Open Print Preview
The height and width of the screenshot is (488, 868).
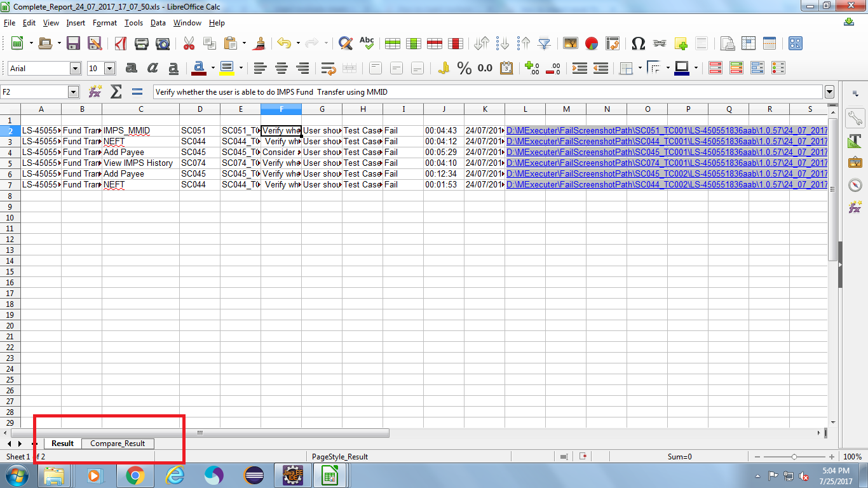[163, 43]
